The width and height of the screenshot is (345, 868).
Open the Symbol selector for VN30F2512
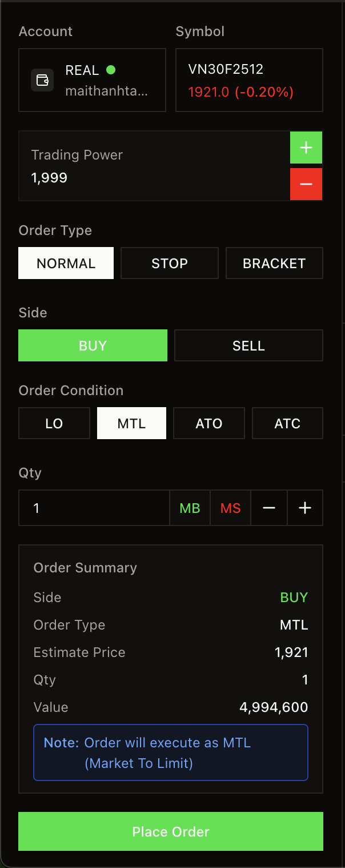click(x=249, y=80)
